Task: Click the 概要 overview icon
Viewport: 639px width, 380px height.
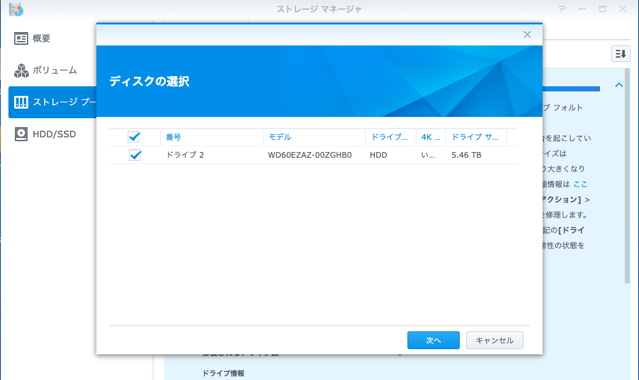Action: pyautogui.click(x=21, y=38)
